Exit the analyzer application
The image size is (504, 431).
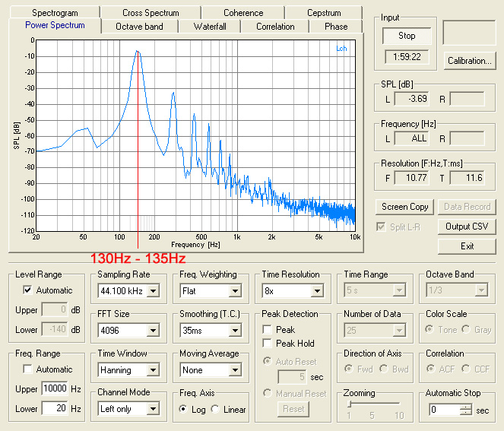[467, 246]
